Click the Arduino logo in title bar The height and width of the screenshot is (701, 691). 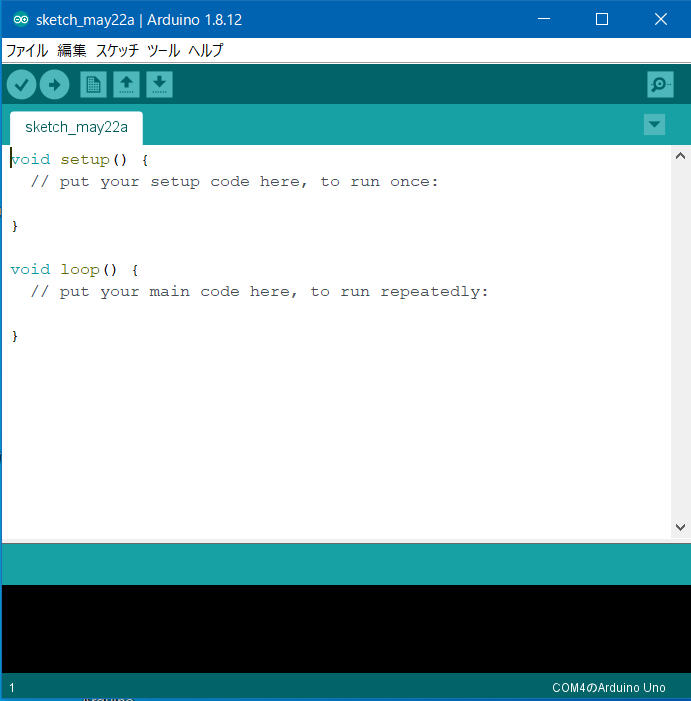point(21,19)
